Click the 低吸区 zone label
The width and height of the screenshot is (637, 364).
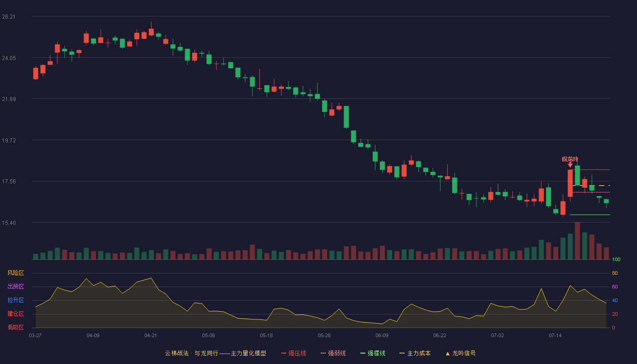pyautogui.click(x=15, y=328)
